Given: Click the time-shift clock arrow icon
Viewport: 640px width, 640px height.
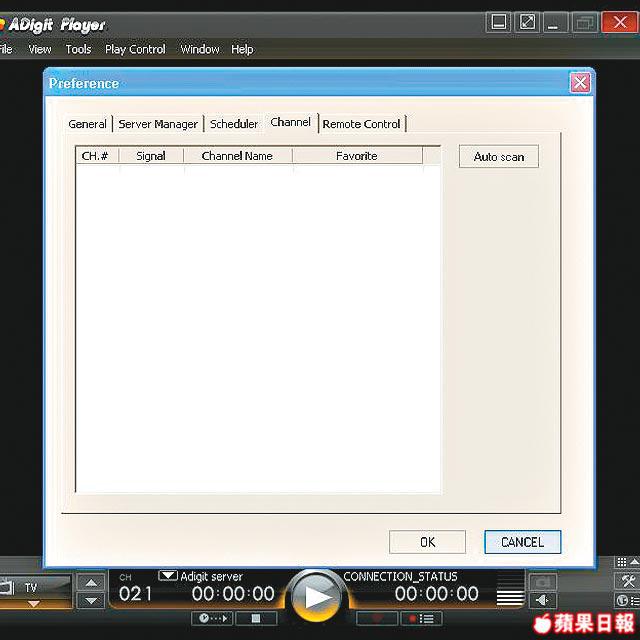Looking at the screenshot, I should [x=212, y=619].
